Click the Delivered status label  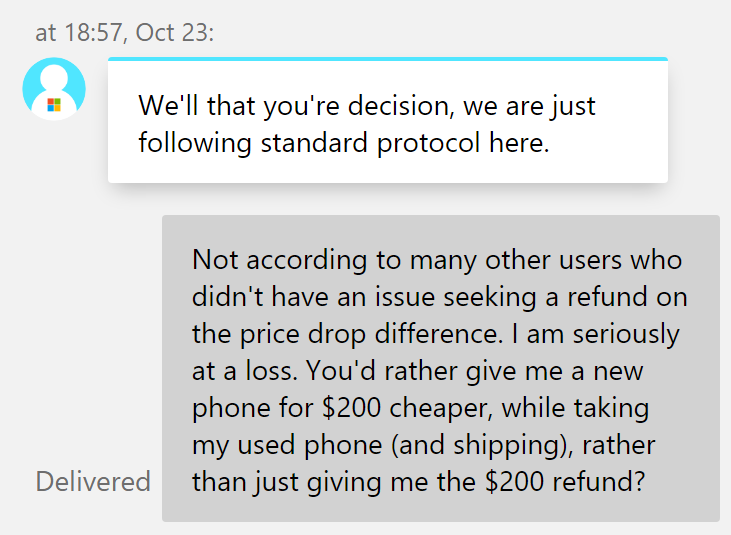click(93, 481)
